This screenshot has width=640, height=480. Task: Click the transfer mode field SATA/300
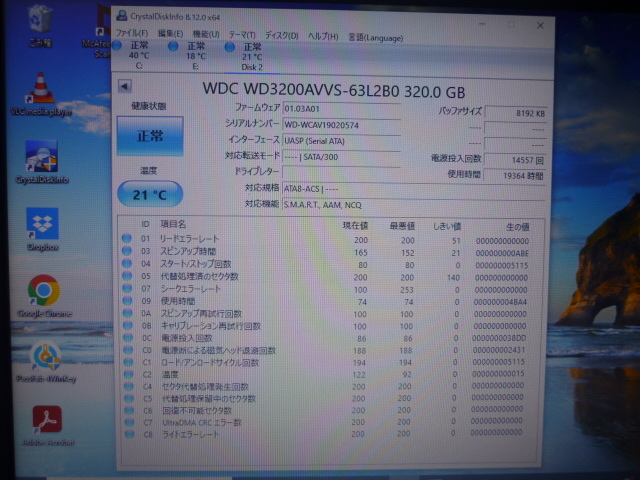click(x=341, y=157)
